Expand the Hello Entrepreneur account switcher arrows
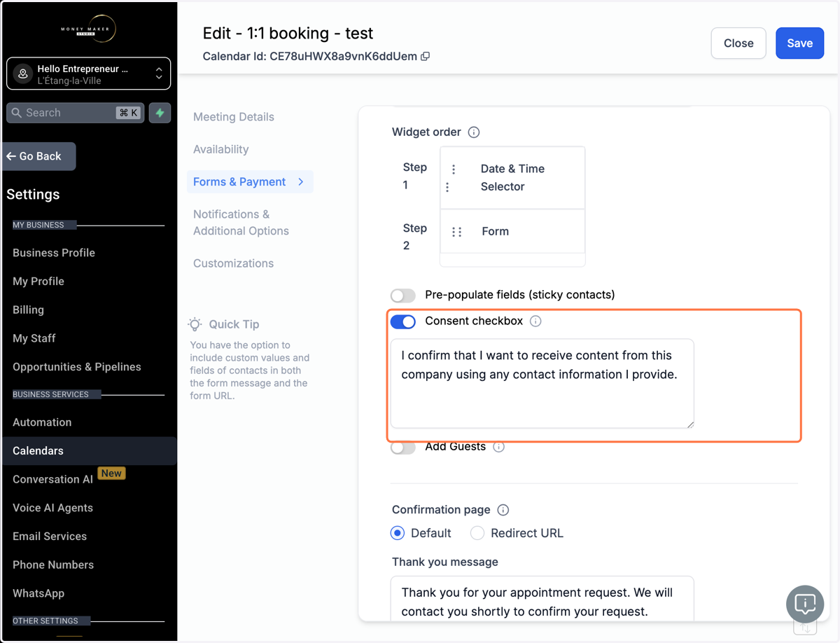 (159, 74)
